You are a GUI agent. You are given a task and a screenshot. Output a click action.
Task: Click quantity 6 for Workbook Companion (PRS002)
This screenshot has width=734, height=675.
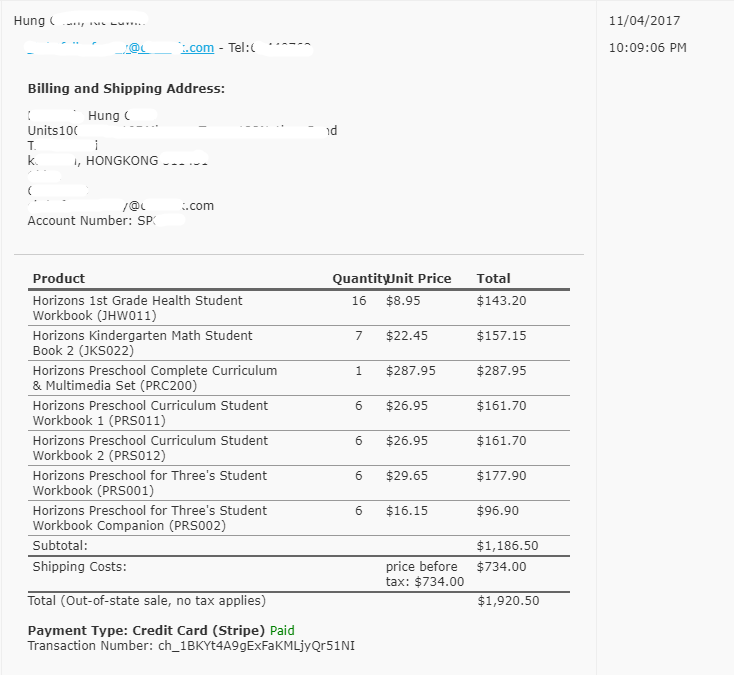pos(359,511)
